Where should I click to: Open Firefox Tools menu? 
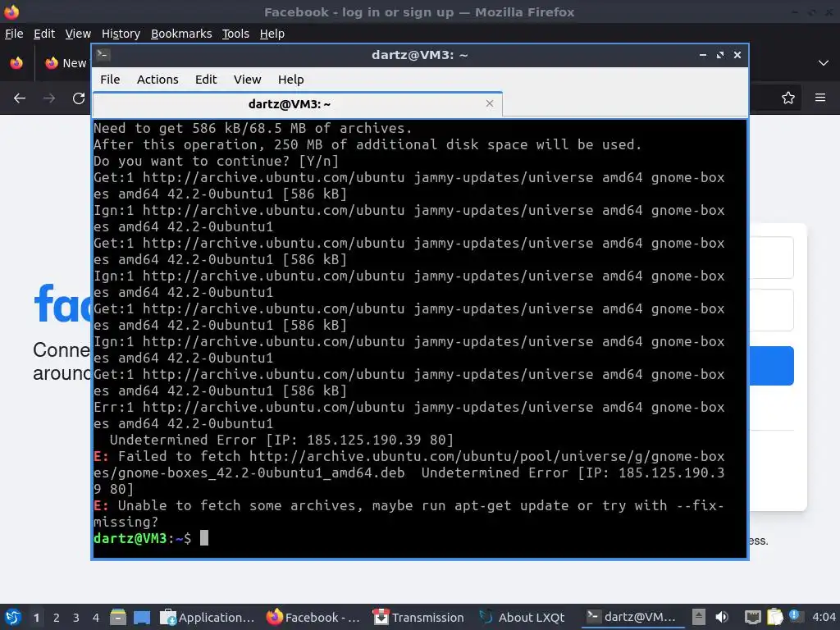coord(235,33)
